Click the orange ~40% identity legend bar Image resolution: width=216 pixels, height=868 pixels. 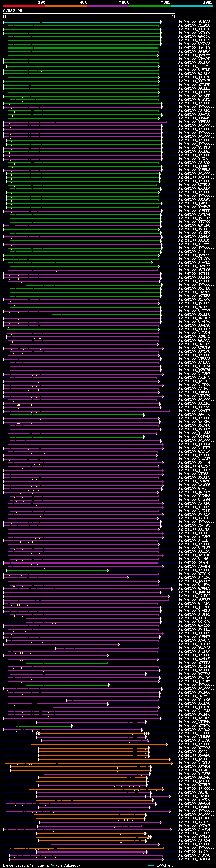point(66,6)
